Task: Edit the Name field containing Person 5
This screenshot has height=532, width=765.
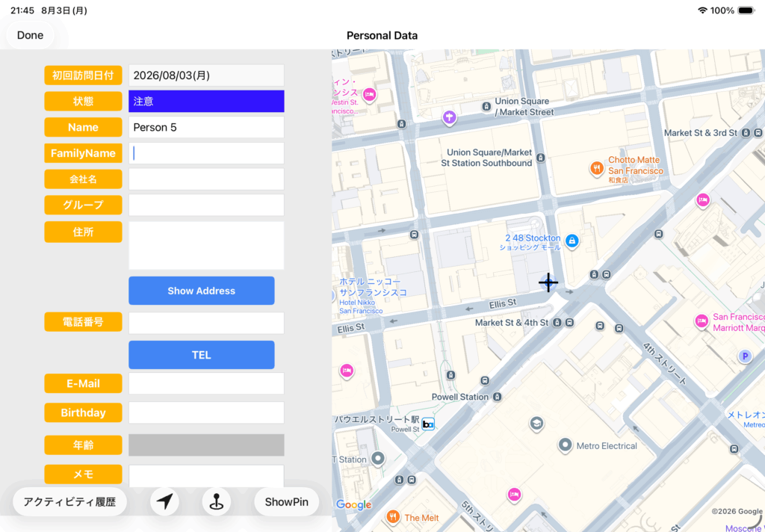Action: tap(206, 127)
